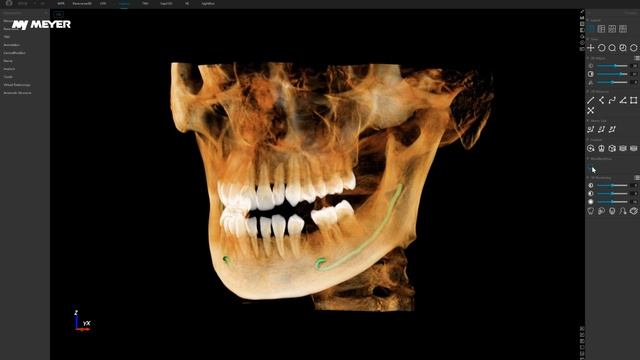Adjust the third slider in upper slider group

pos(612,82)
